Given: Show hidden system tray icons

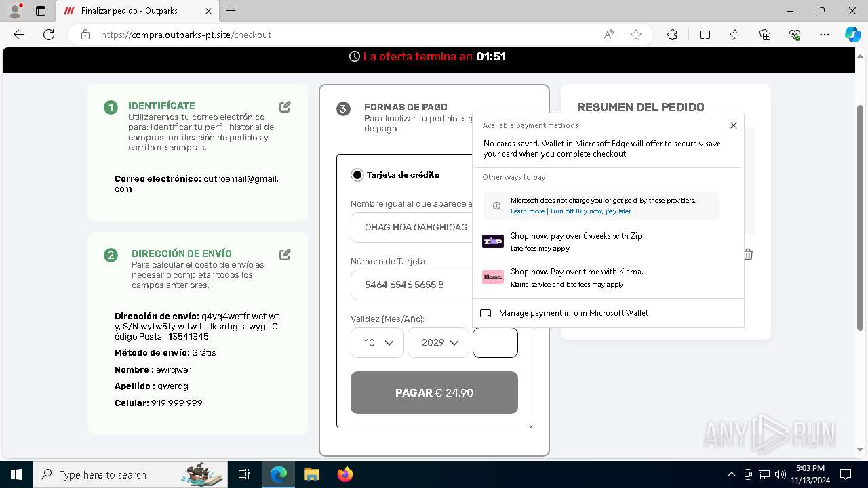Looking at the screenshot, I should (731, 474).
